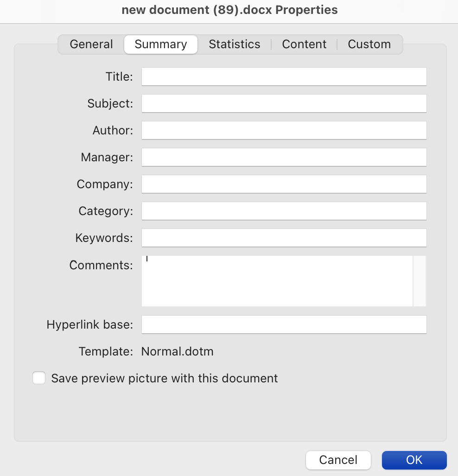Enable Save preview picture checkbox
Viewport: 458px width, 476px height.
point(39,378)
